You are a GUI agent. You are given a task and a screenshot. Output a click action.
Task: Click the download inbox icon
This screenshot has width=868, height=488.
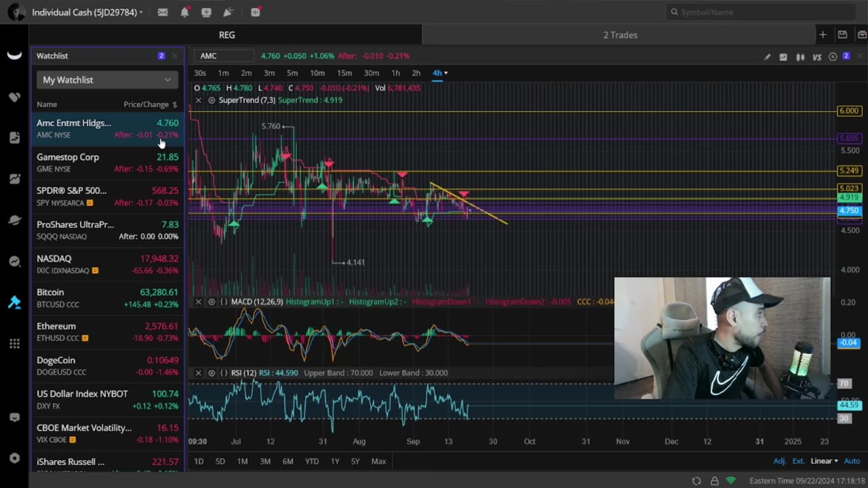coord(206,12)
